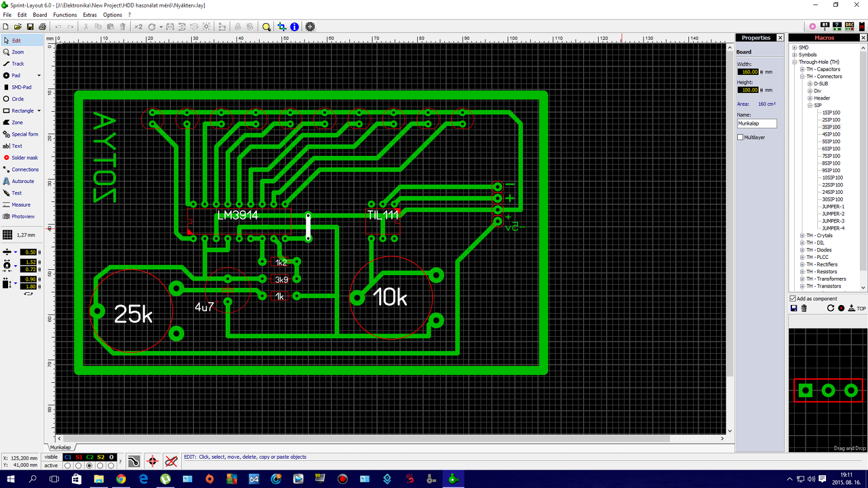Click the board Name input field

pos(757,124)
